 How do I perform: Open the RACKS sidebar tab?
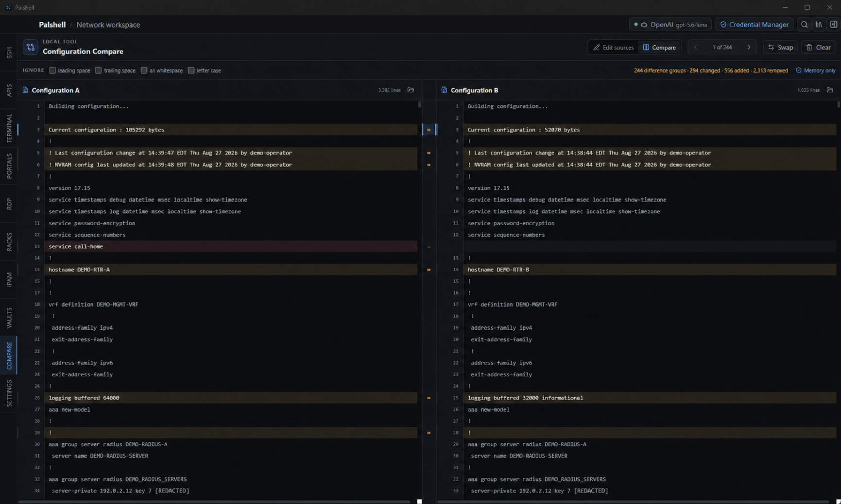[x=9, y=242]
